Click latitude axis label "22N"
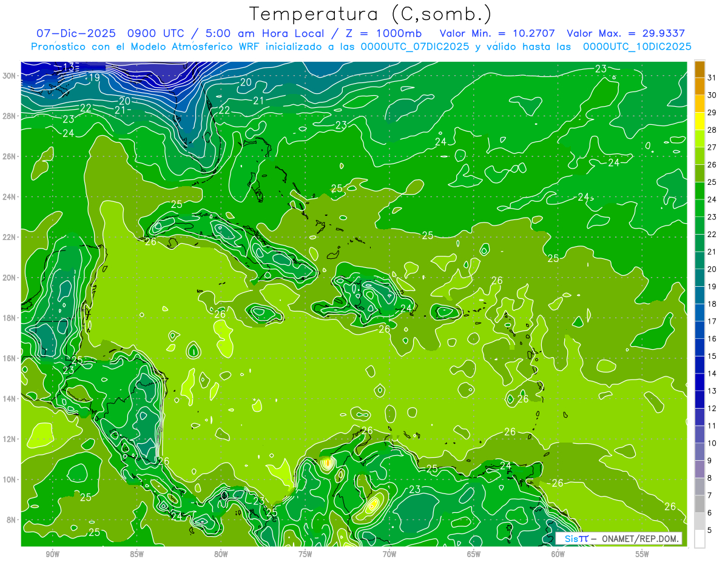The width and height of the screenshot is (728, 562). pyautogui.click(x=9, y=237)
